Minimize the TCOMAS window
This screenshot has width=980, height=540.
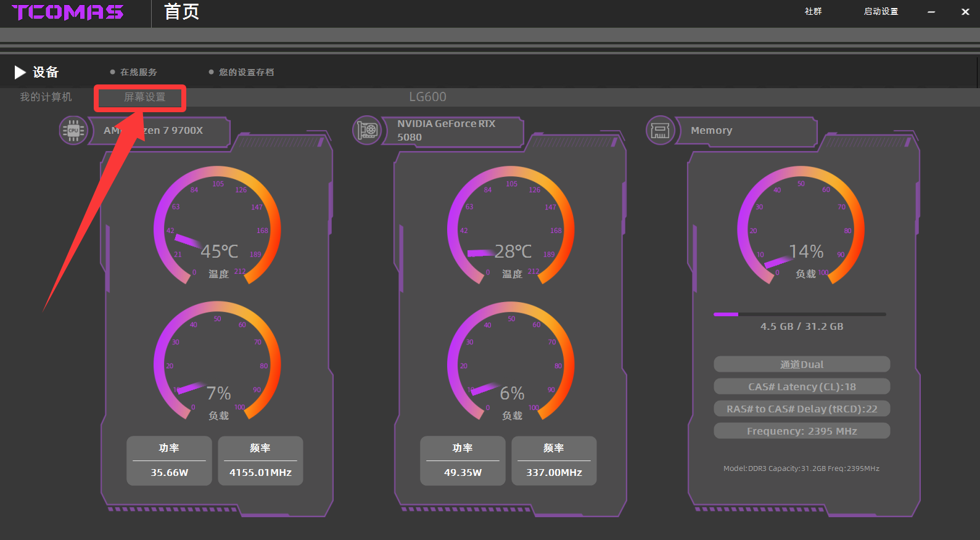(x=931, y=12)
